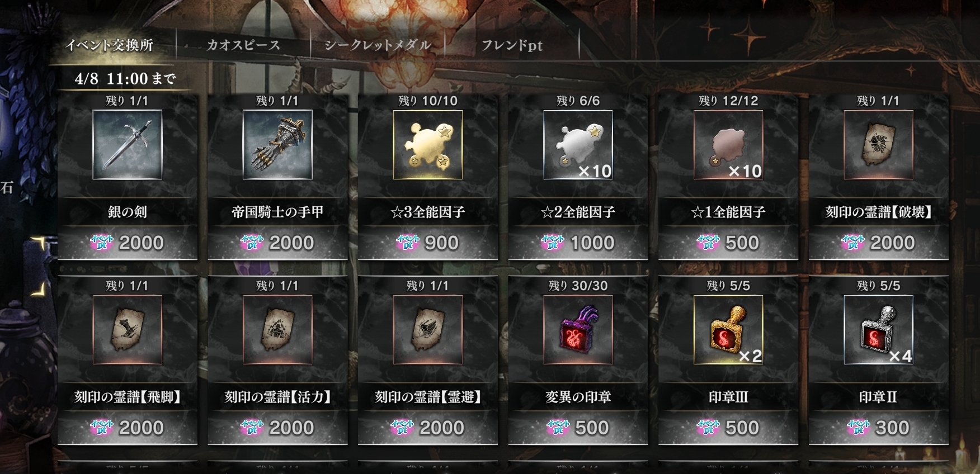Click the 刻印の霊譜【霊避】 item name
Viewport: 980px width, 474px height.
[x=428, y=397]
